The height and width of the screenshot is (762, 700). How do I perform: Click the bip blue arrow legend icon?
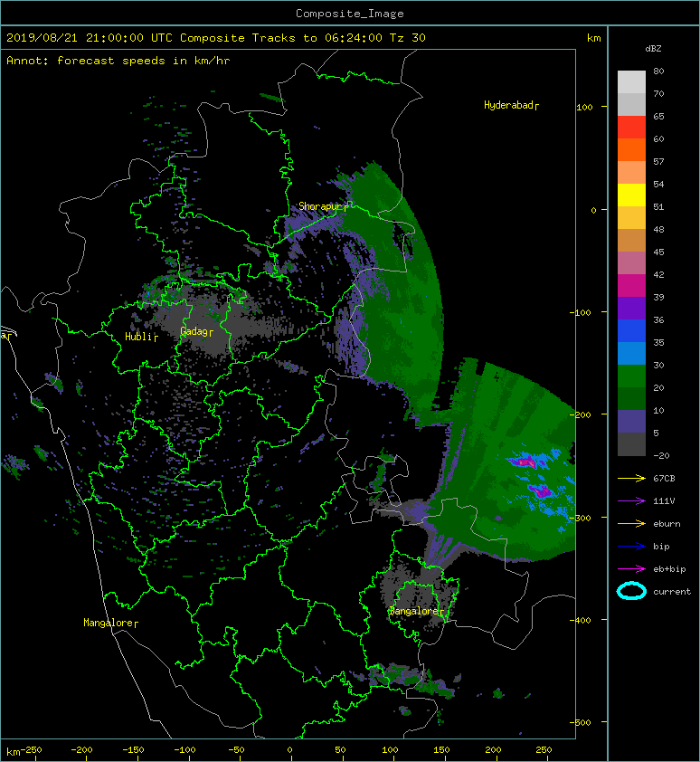[x=631, y=547]
